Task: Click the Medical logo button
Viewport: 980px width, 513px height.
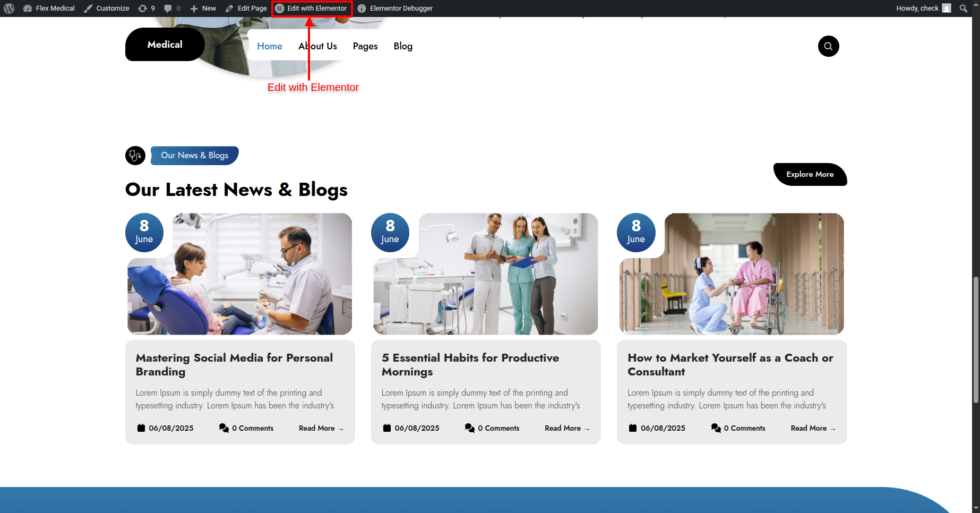Action: [165, 45]
